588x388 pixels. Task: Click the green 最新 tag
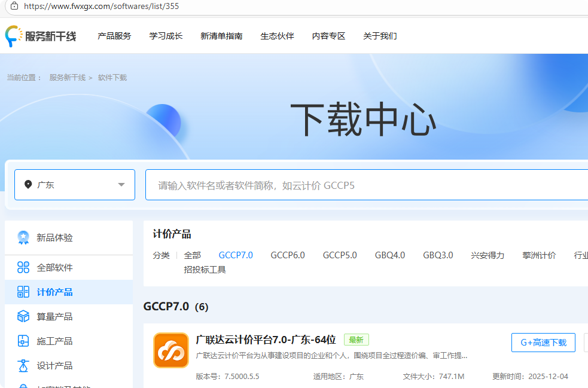pyautogui.click(x=357, y=340)
